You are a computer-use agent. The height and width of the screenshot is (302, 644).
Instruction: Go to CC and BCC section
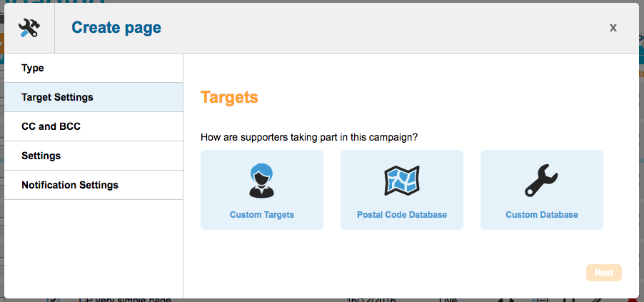click(50, 126)
